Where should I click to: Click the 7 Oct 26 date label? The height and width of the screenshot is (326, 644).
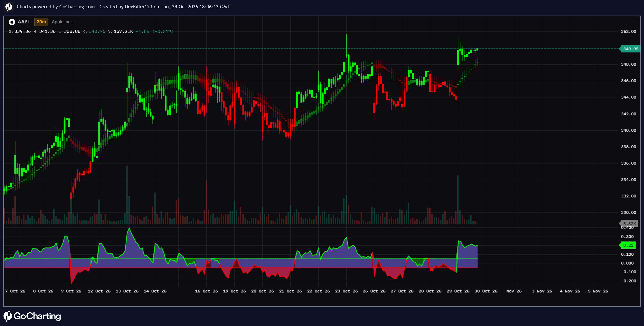[15, 291]
